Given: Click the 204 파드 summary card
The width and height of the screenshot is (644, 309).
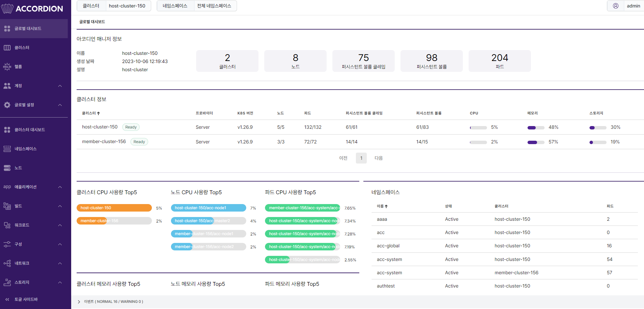Looking at the screenshot, I should pos(500,61).
